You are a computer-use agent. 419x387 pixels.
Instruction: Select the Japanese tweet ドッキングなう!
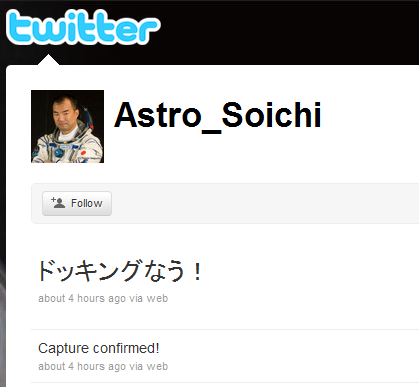point(120,271)
